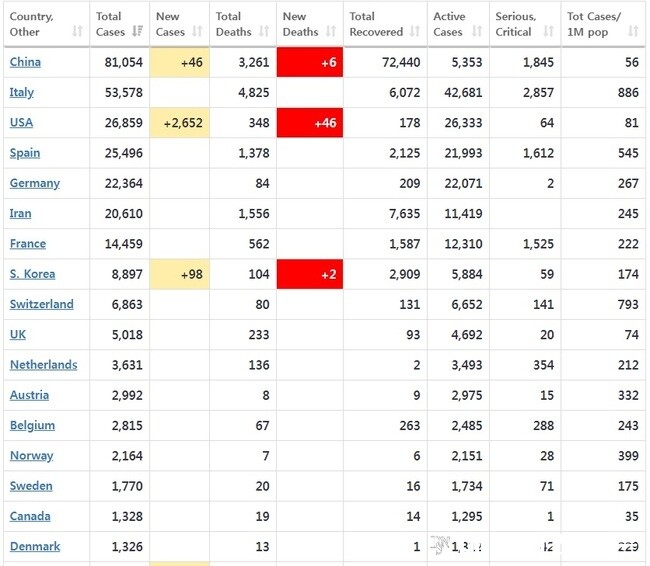
Task: Click Iran's total cases value 20,610
Action: coord(124,213)
